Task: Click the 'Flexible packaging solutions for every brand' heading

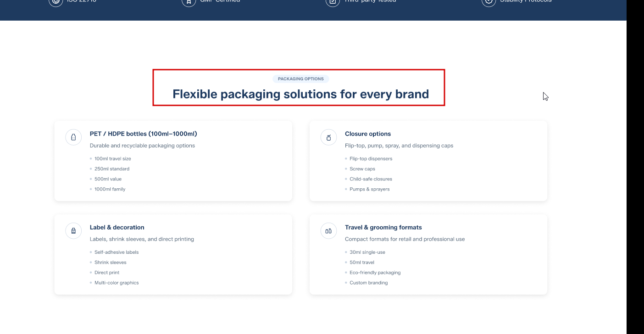Action: tap(300, 94)
